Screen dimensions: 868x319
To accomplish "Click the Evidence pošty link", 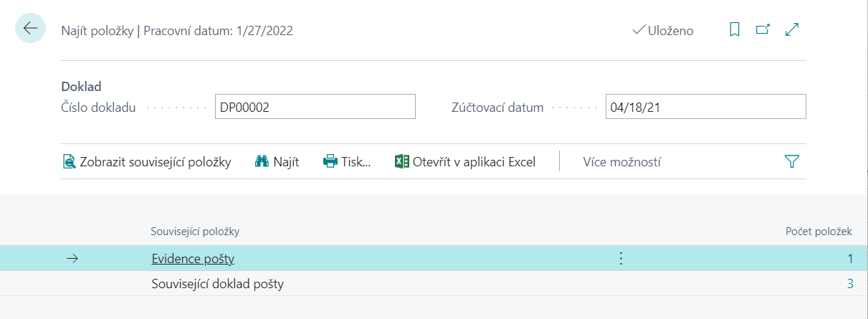I will point(193,259).
